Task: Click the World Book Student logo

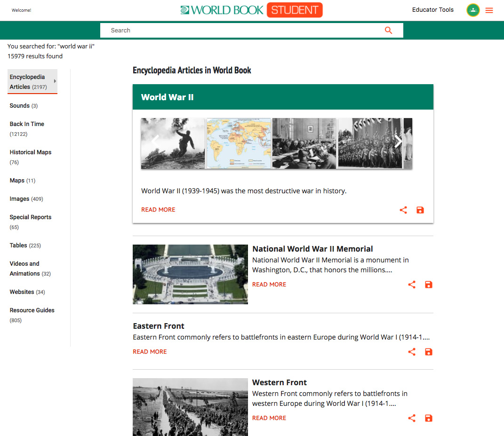Action: 251,10
